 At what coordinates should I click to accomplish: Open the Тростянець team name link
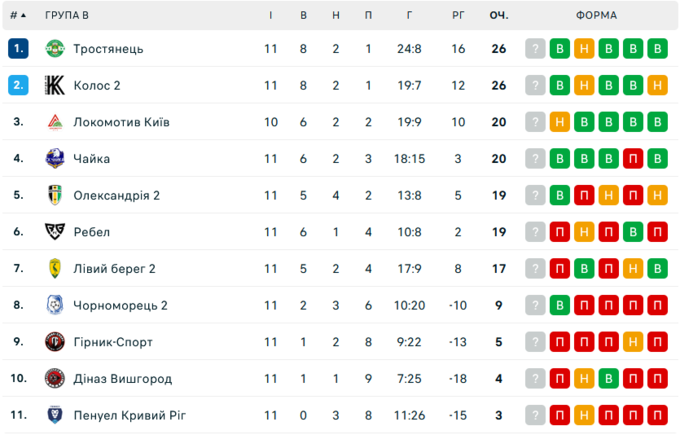(x=108, y=49)
